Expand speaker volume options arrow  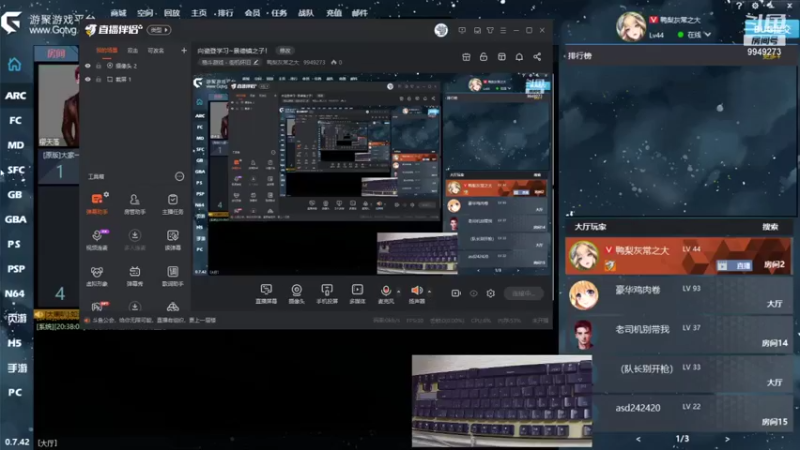click(429, 291)
